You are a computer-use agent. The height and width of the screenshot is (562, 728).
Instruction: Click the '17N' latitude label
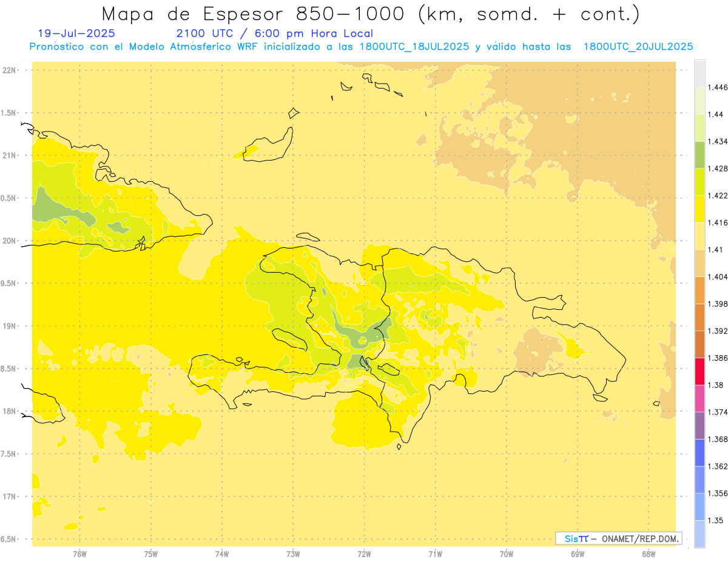coord(10,497)
